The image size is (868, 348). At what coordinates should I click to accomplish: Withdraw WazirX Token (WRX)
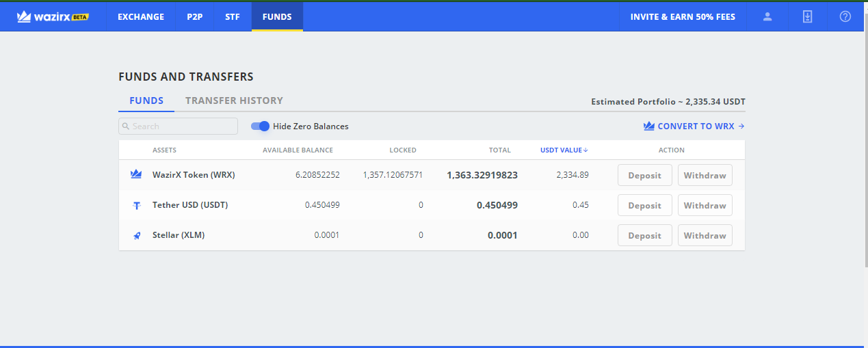coord(705,175)
